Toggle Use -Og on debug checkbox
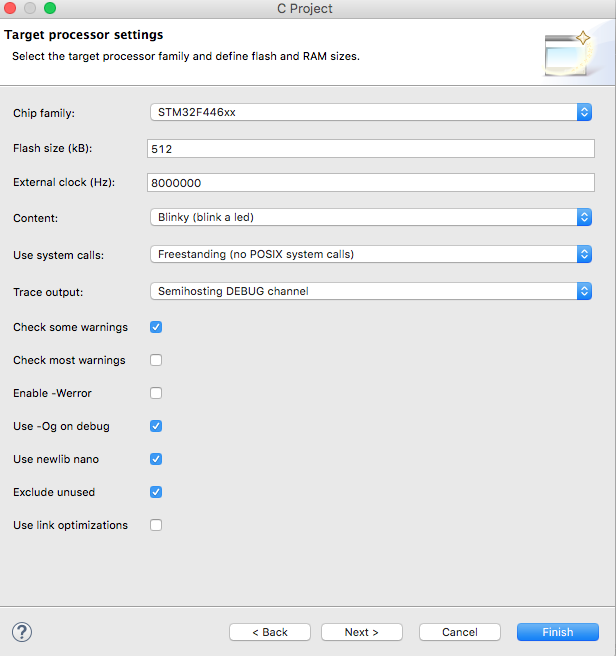Image resolution: width=616 pixels, height=656 pixels. (156, 426)
